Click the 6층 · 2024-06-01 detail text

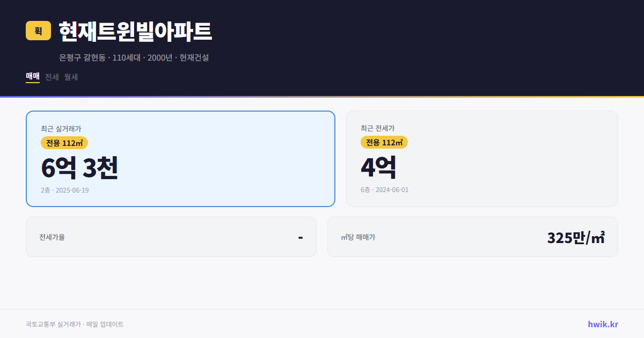click(x=384, y=189)
